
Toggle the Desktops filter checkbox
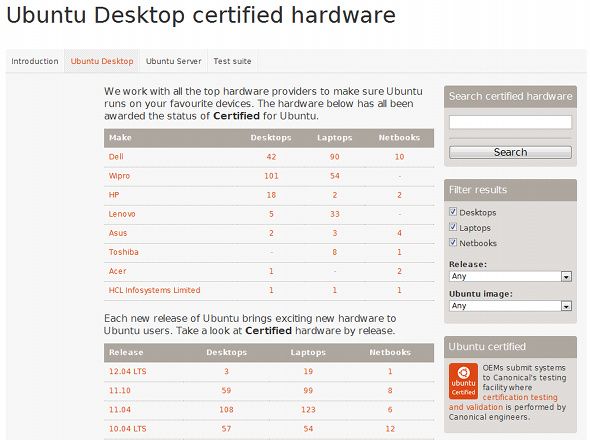pos(453,212)
